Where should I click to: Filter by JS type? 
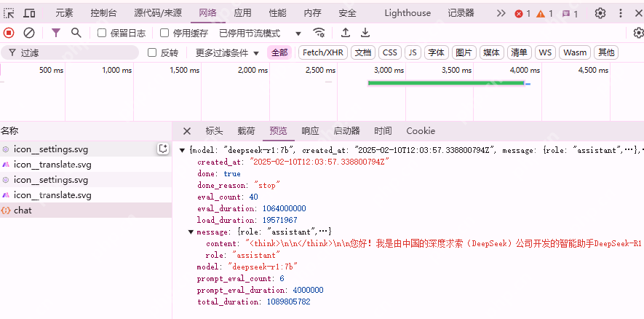coord(413,52)
